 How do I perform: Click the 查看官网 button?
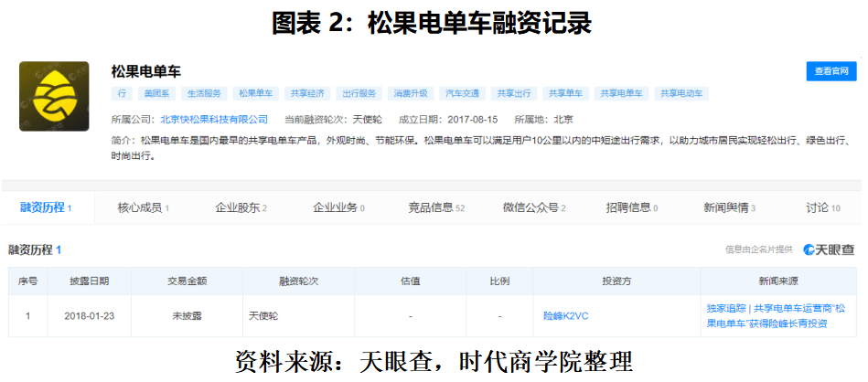(x=830, y=71)
